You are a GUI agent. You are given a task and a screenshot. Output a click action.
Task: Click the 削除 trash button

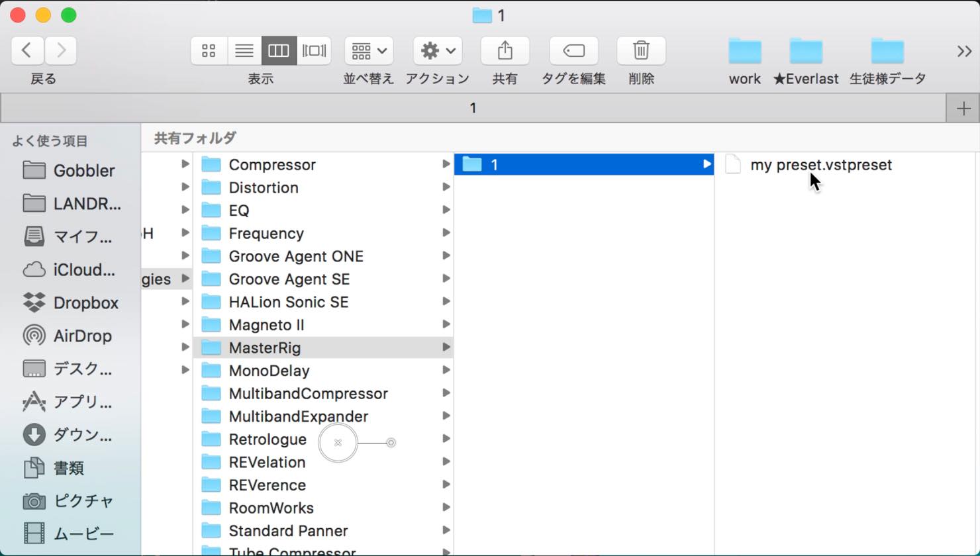(641, 50)
